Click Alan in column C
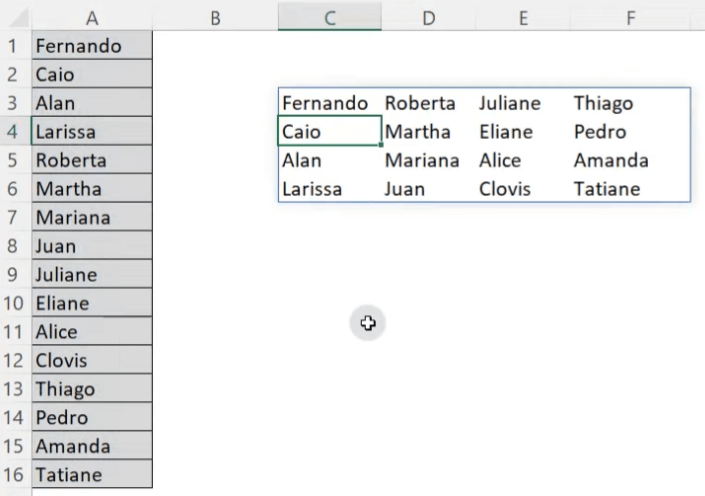Screen dimensions: 705x496 (330, 160)
